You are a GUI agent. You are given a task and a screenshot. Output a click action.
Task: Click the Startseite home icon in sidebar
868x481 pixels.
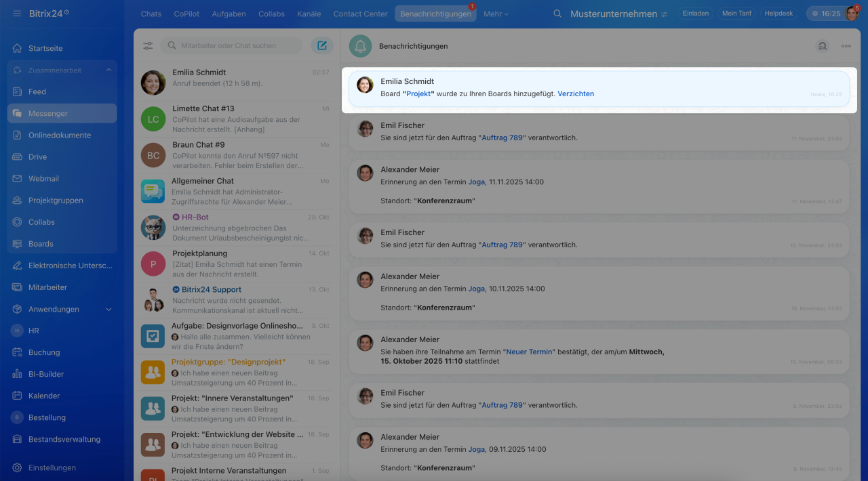(18, 49)
